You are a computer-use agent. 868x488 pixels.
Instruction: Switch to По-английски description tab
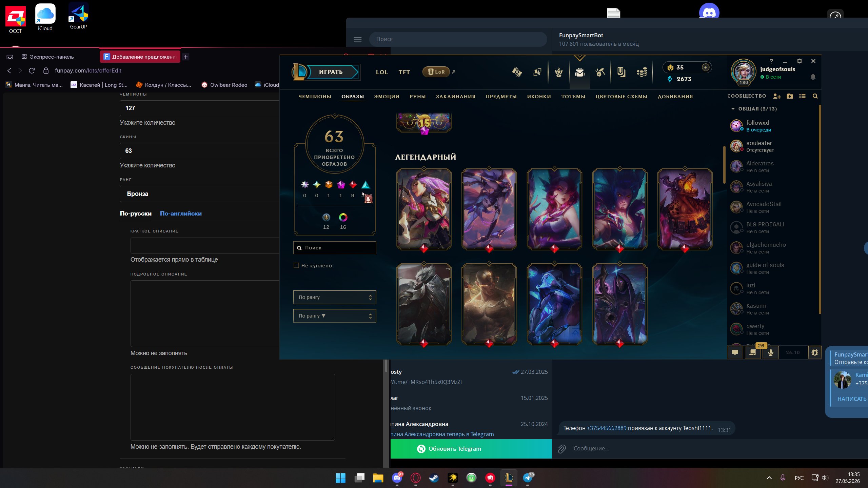(x=181, y=213)
